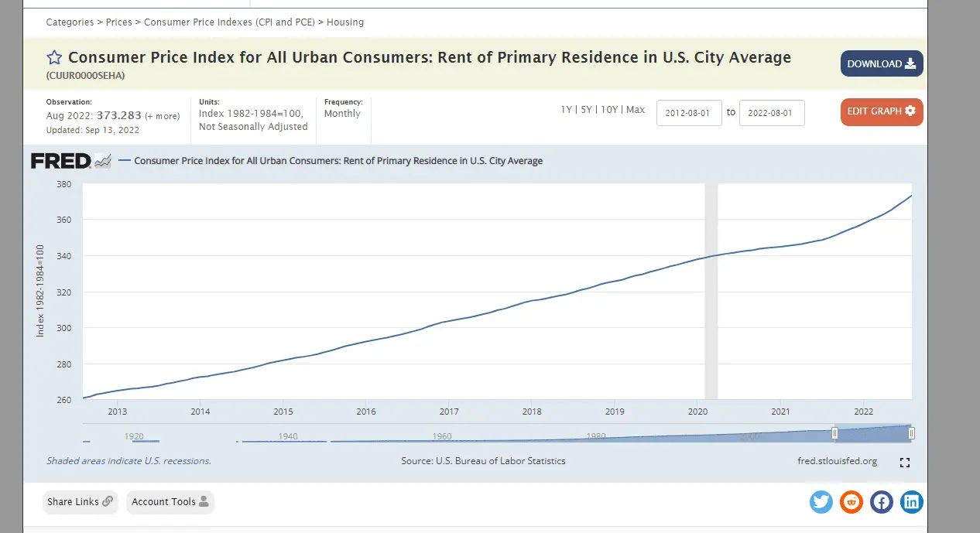980x533 pixels.
Task: Expand the Share Links menu
Action: coord(81,502)
